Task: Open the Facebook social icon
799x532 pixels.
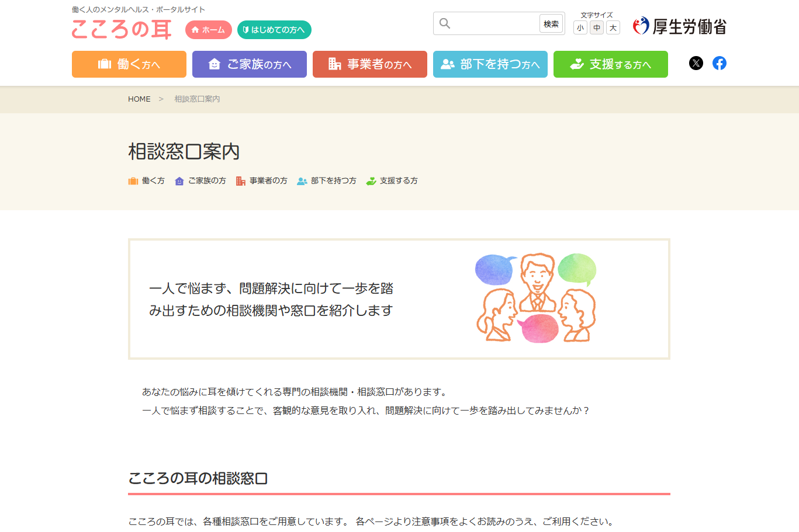Action: click(720, 63)
